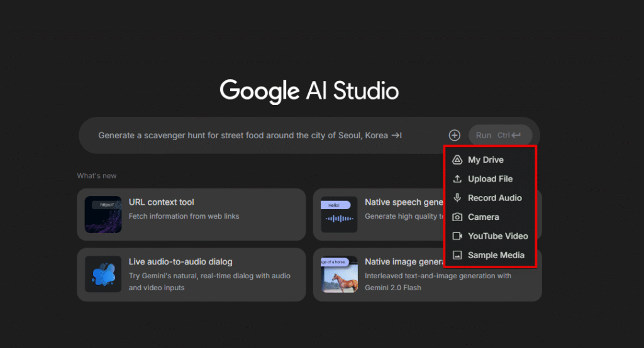The image size is (644, 348).
Task: Click the tab arrow icon after Korea
Action: [x=396, y=136]
